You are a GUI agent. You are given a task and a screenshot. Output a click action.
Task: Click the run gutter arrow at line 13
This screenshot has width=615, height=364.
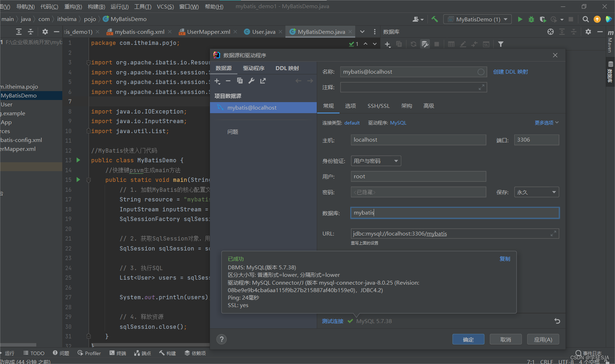(78, 160)
